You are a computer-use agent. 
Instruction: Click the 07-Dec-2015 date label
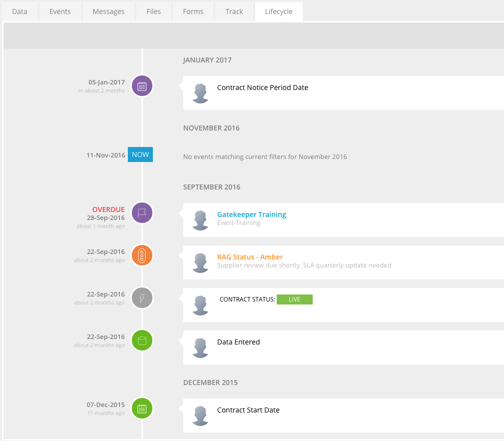pyautogui.click(x=106, y=404)
